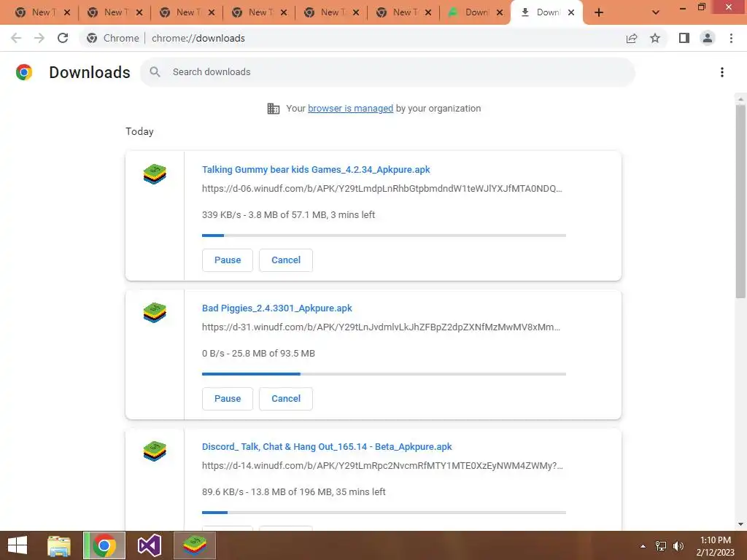
Task: Click the Talking Gummy bear apk file icon
Action: click(x=155, y=174)
